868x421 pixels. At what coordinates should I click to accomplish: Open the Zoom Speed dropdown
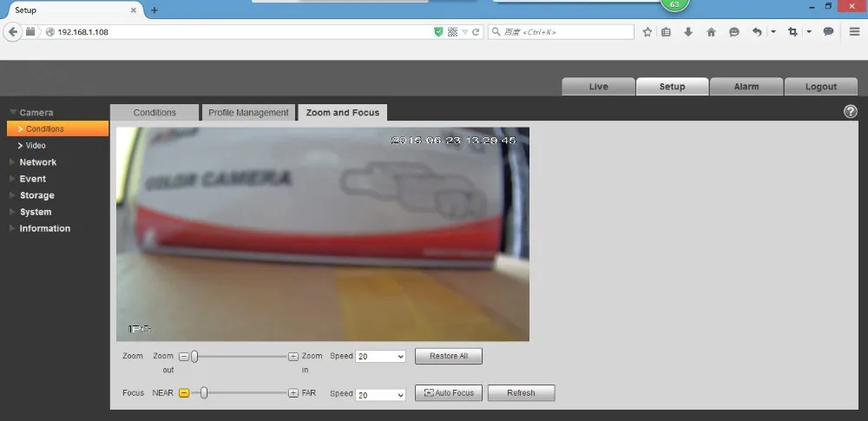tap(380, 357)
